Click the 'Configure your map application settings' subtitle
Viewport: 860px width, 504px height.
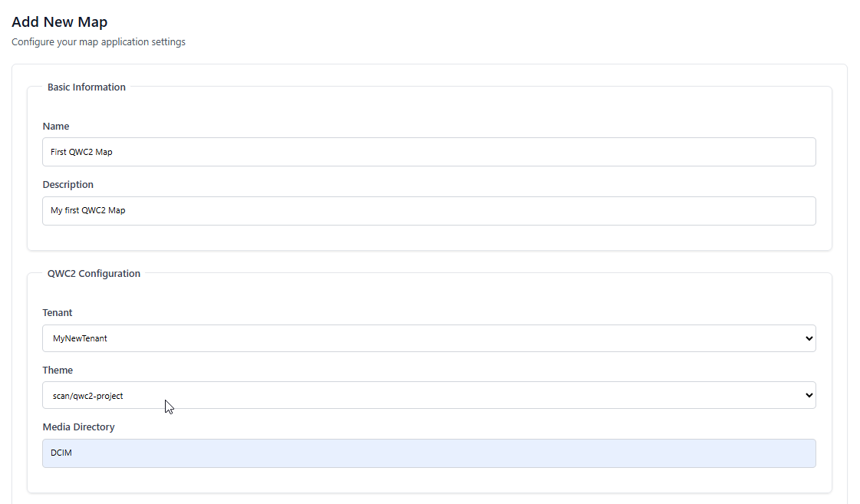pyautogui.click(x=98, y=42)
